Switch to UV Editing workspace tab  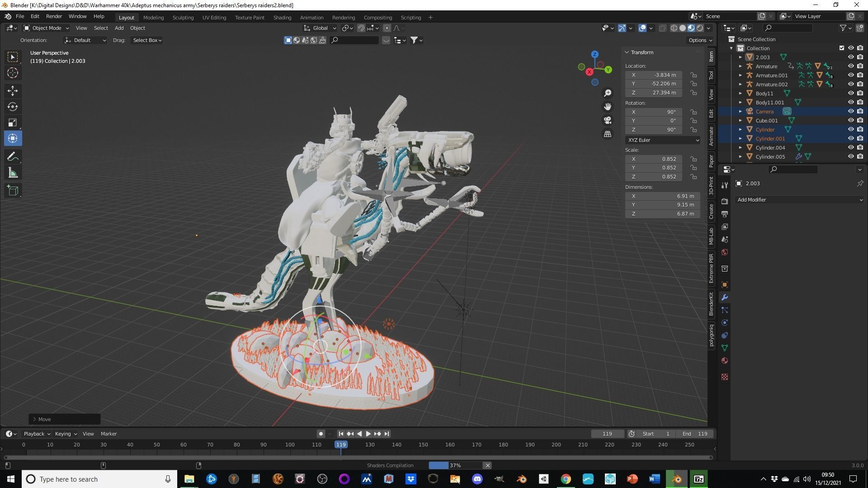pos(214,18)
